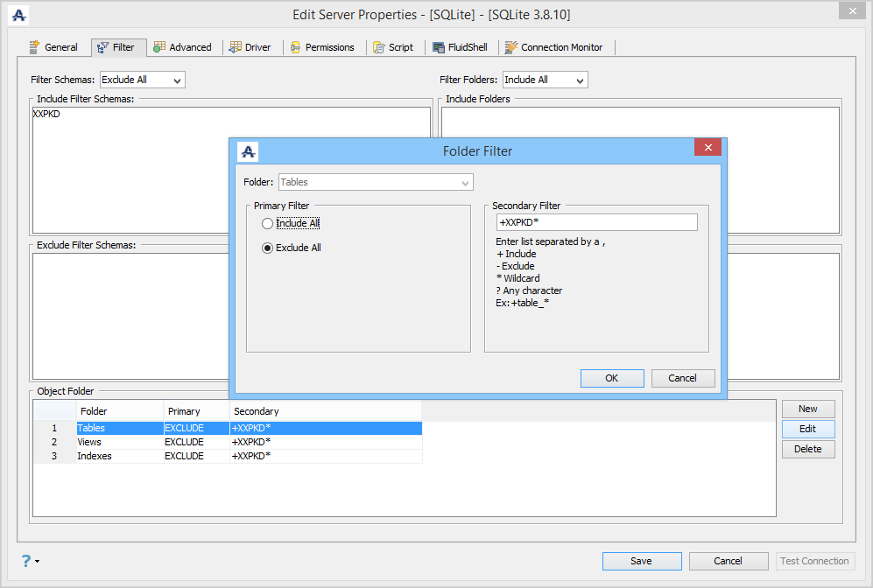Click OK in Folder Filter dialog
The image size is (873, 588).
coord(612,378)
